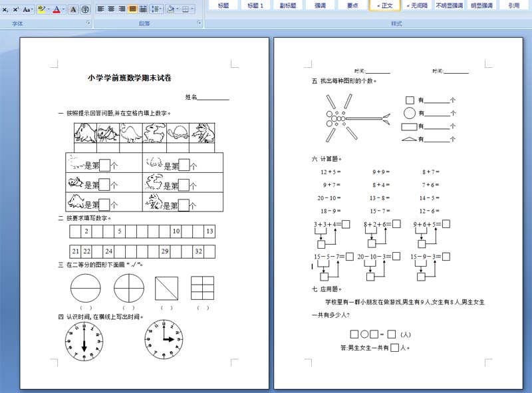Align text left
This screenshot has width=532, height=393.
[x=101, y=9]
